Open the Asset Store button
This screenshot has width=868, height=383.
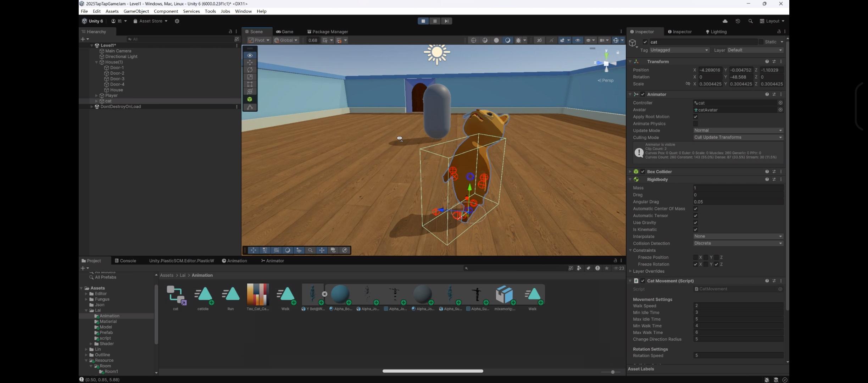click(150, 21)
